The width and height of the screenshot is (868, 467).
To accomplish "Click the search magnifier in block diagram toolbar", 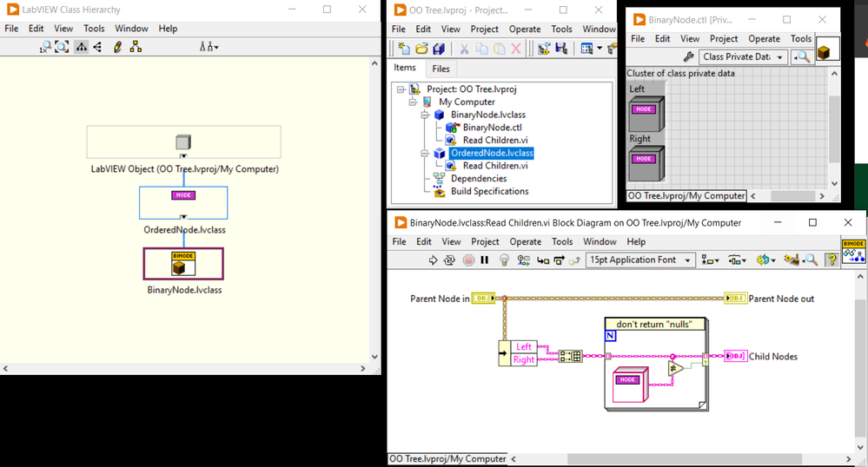I will [x=811, y=260].
